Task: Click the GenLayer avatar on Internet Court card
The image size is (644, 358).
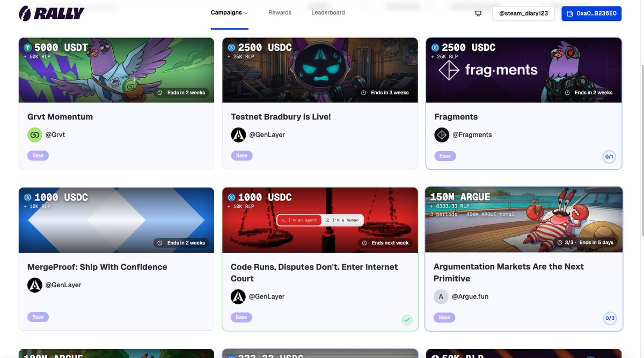Action: pos(238,296)
